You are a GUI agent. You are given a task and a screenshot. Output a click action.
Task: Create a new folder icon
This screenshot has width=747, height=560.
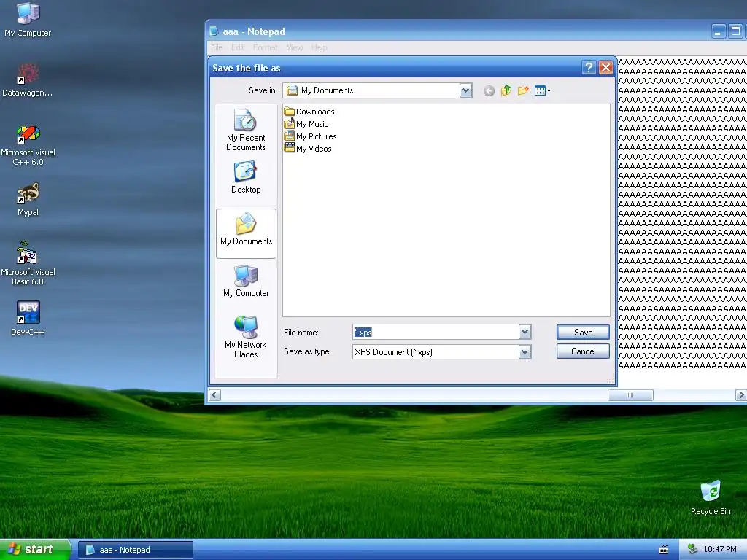[x=522, y=90]
